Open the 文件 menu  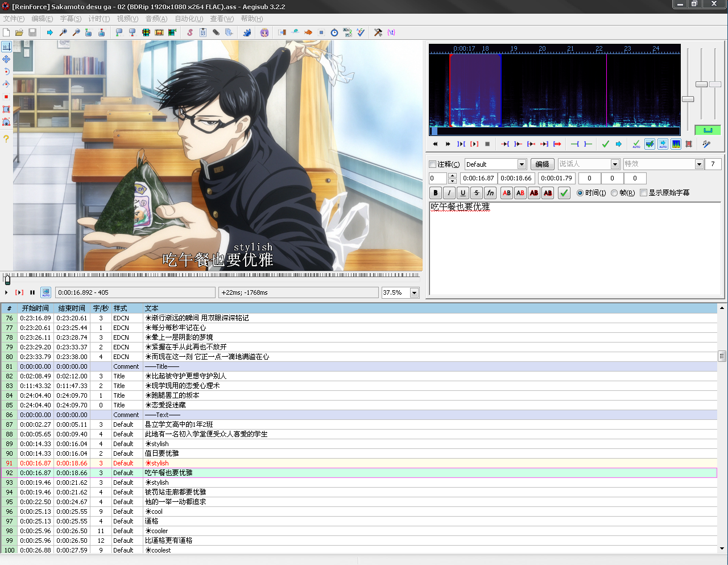pyautogui.click(x=14, y=19)
